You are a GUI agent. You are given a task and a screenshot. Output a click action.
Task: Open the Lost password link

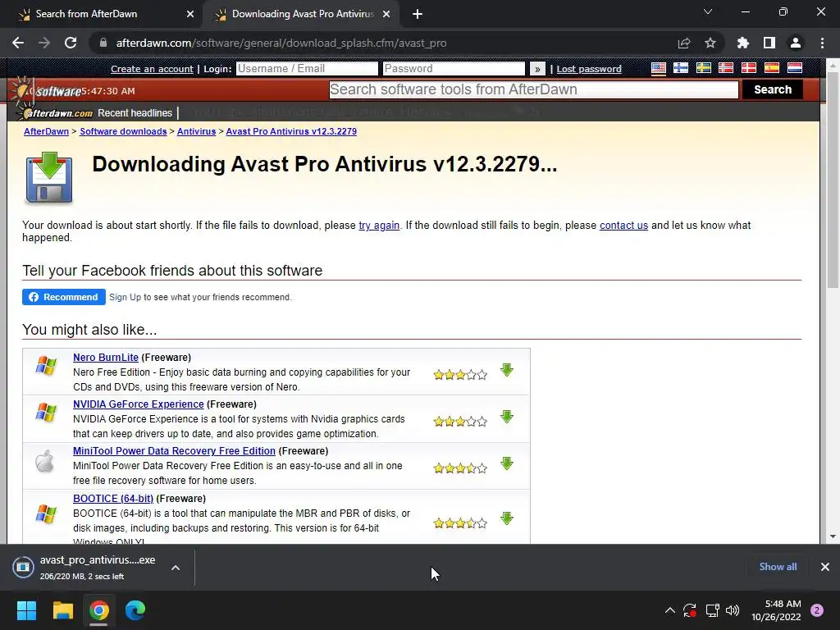(589, 69)
